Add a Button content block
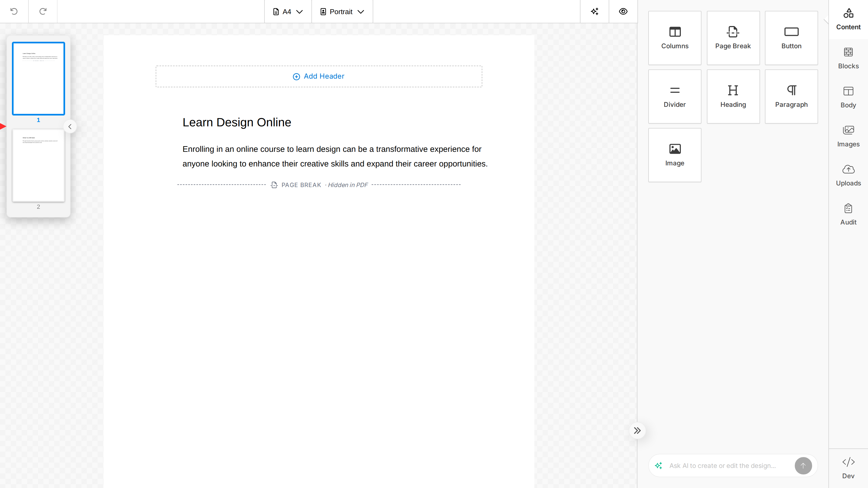 tap(791, 38)
